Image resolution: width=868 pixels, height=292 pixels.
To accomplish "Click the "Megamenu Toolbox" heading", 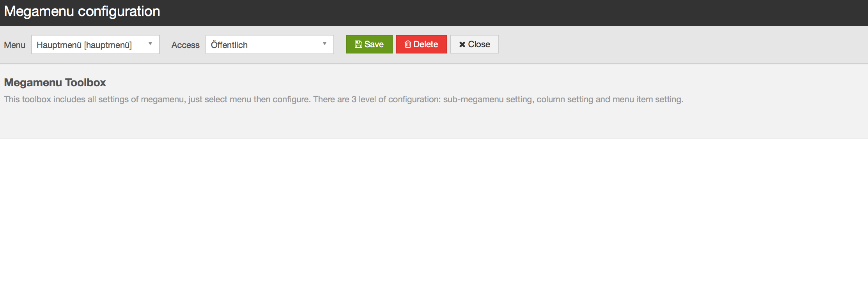I will point(55,83).
